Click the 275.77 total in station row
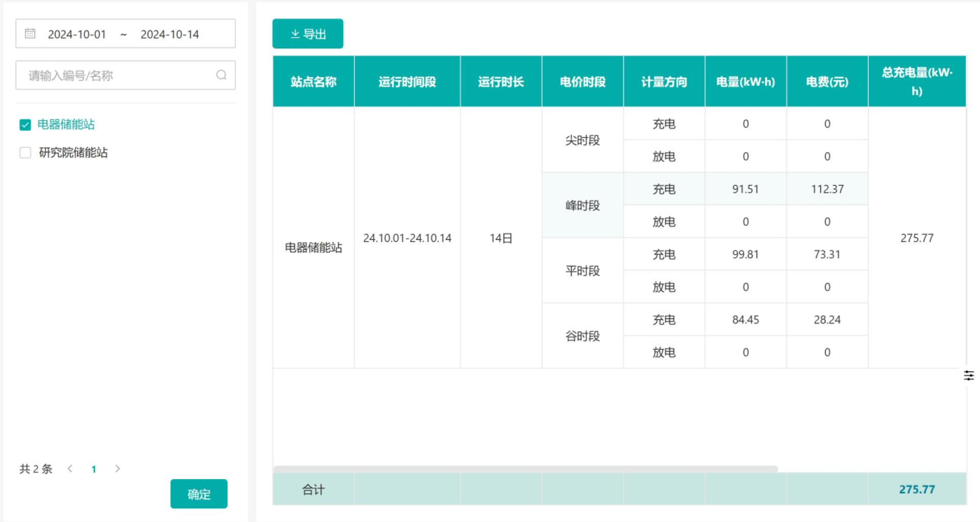Viewport: 980px width, 522px height. (917, 238)
